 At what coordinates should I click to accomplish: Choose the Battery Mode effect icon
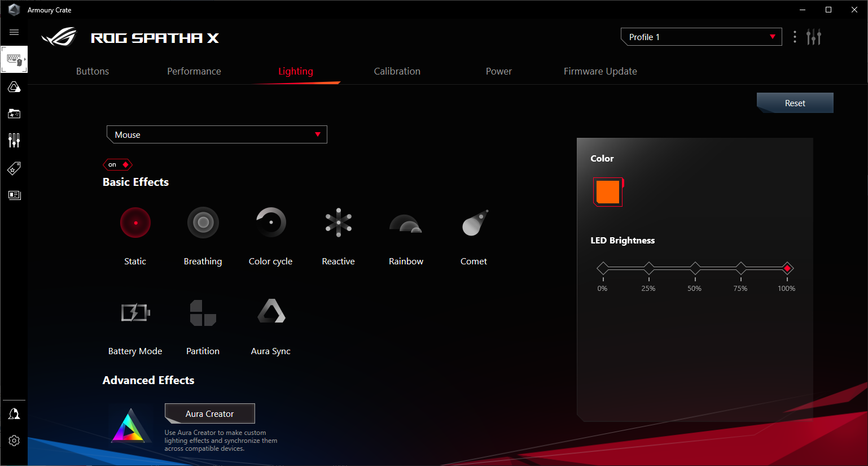(135, 312)
